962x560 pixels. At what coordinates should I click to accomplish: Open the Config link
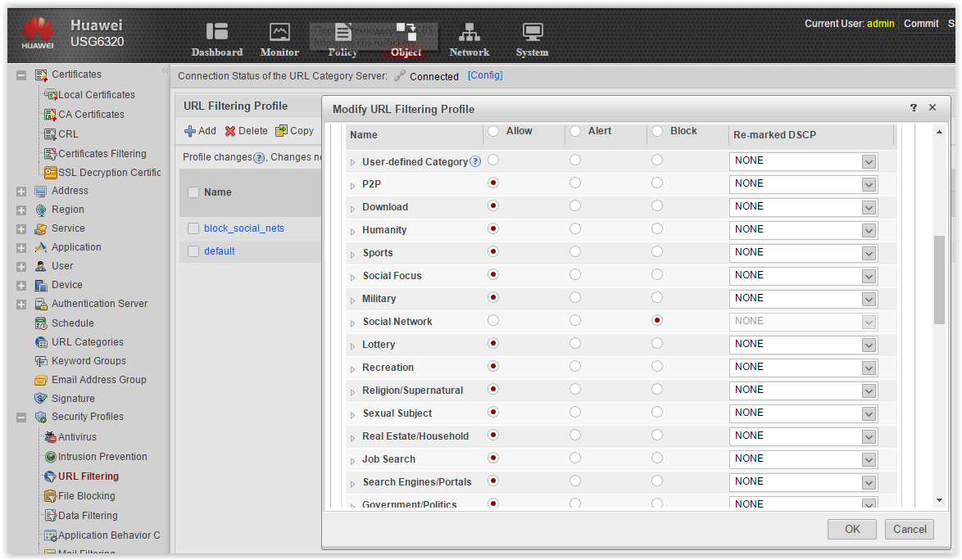point(484,75)
